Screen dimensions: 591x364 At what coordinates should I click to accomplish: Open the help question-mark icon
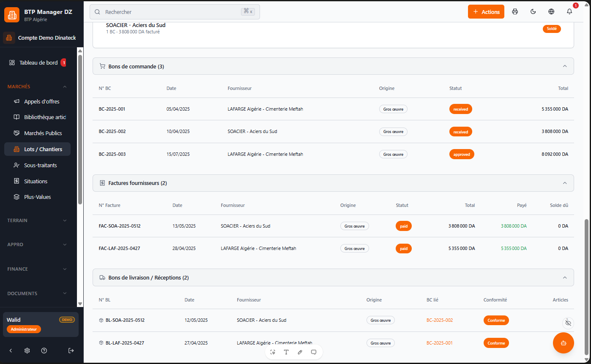(44, 350)
